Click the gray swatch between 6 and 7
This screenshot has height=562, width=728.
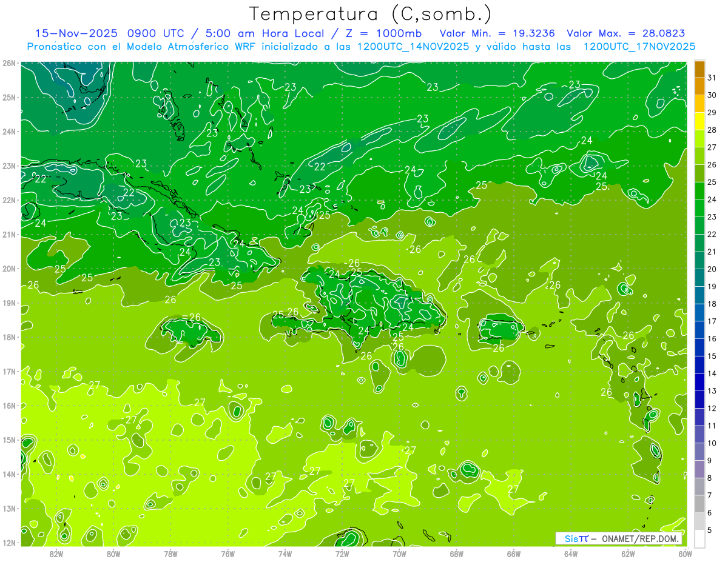pyautogui.click(x=699, y=504)
